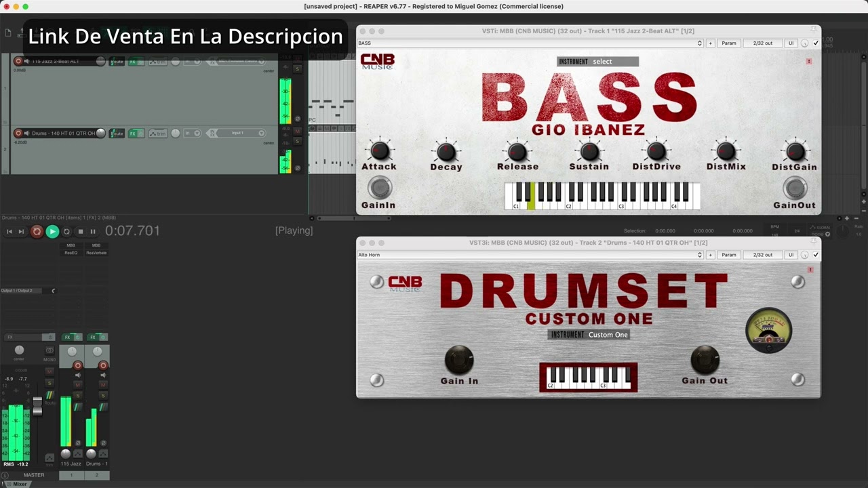Click the DistGain knob in BASS plugin

795,151
